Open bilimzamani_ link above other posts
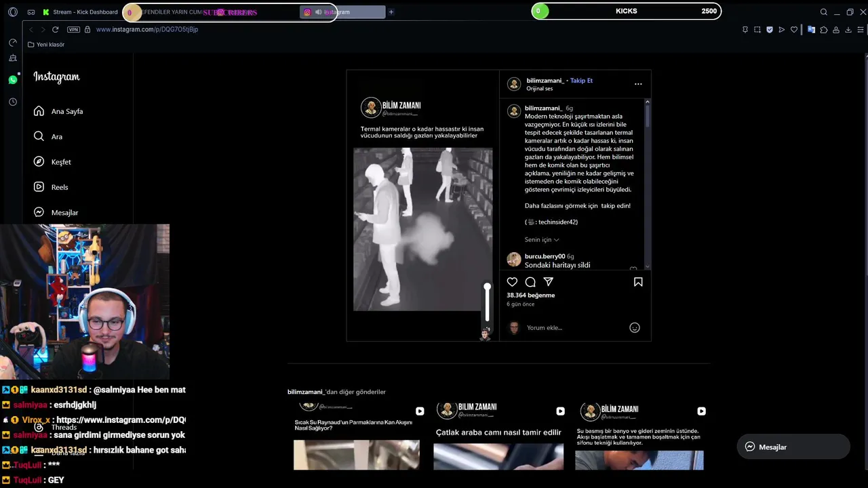Image resolution: width=868 pixels, height=488 pixels. (x=306, y=392)
